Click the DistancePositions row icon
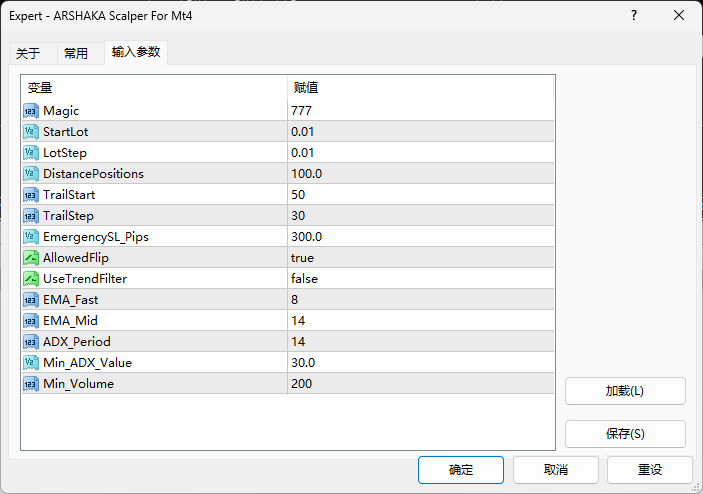703x494 pixels. pos(31,174)
